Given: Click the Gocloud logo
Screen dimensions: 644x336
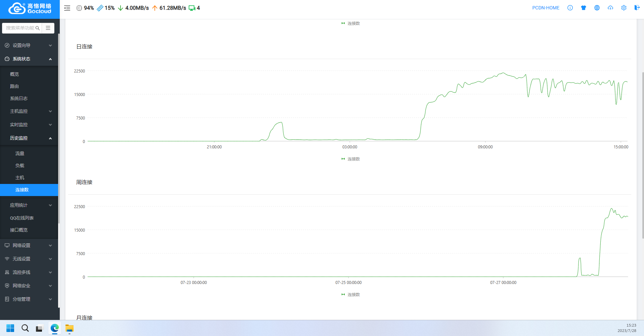Looking at the screenshot, I should 30,8.
